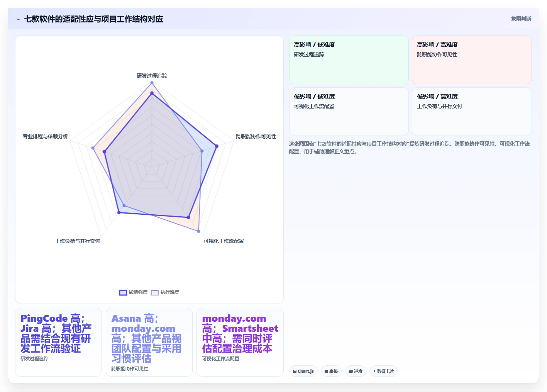Select the 表格 tag chip
This screenshot has width=547, height=392.
click(331, 371)
